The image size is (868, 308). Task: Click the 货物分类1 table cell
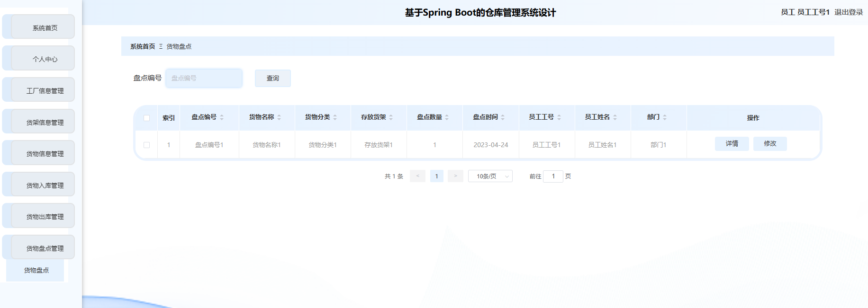click(x=323, y=145)
